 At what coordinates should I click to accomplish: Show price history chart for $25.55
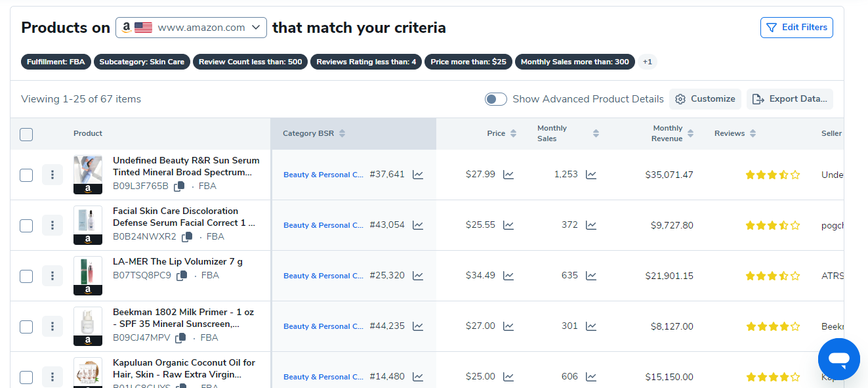pos(508,225)
